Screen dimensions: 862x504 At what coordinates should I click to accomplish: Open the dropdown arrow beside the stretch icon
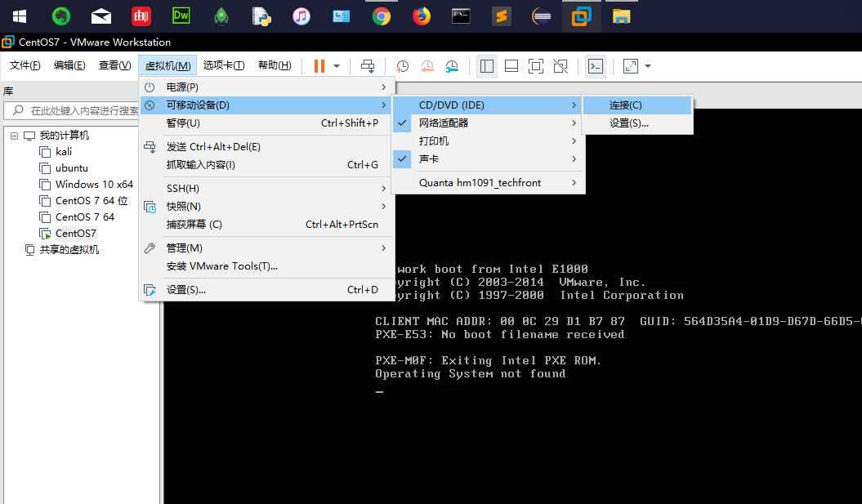(648, 66)
